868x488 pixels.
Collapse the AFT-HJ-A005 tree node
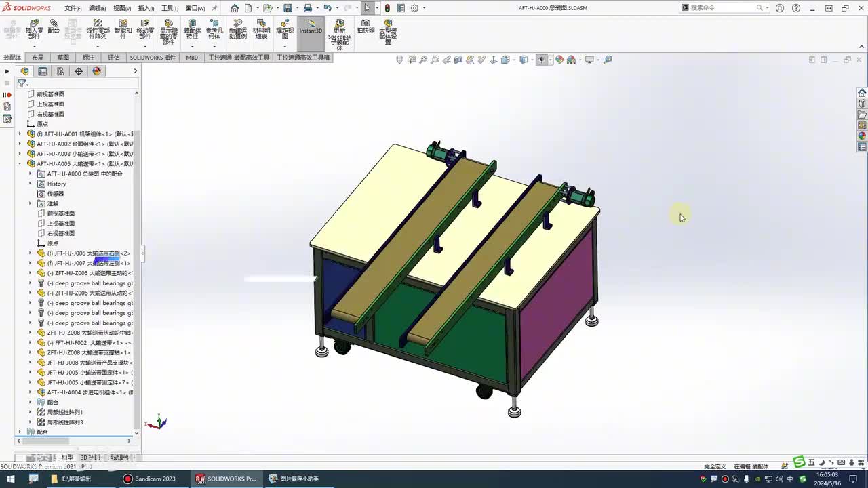coord(20,164)
